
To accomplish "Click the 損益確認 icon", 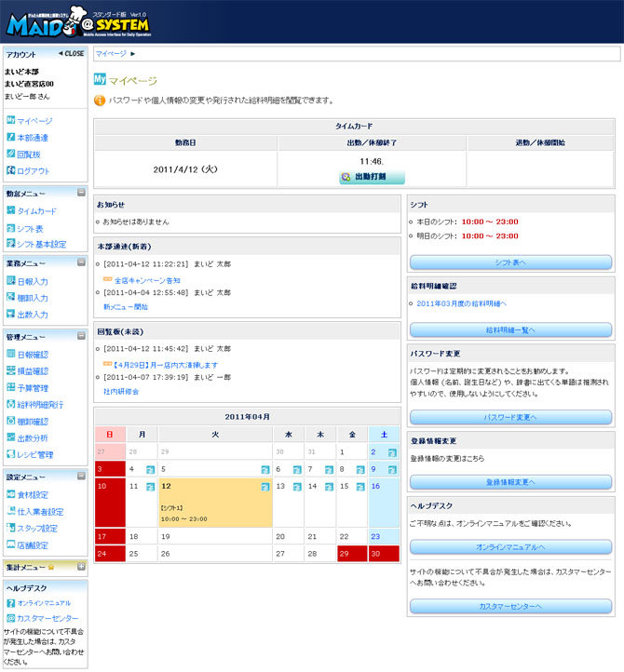I will (11, 370).
